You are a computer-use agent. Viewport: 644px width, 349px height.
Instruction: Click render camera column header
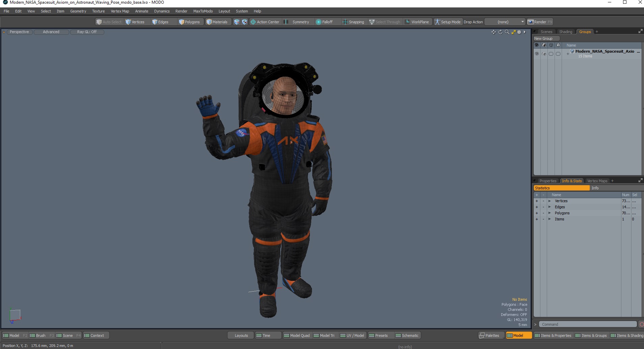[x=544, y=45]
